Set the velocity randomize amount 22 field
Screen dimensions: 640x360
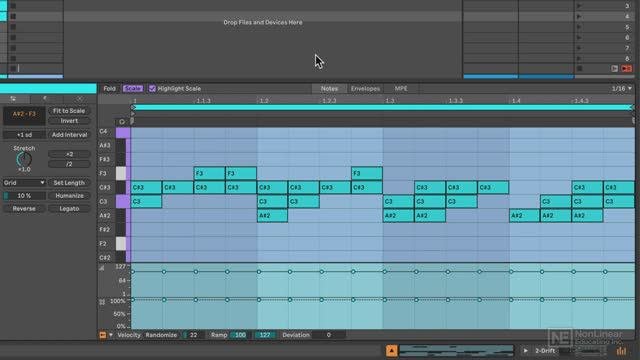(192, 335)
